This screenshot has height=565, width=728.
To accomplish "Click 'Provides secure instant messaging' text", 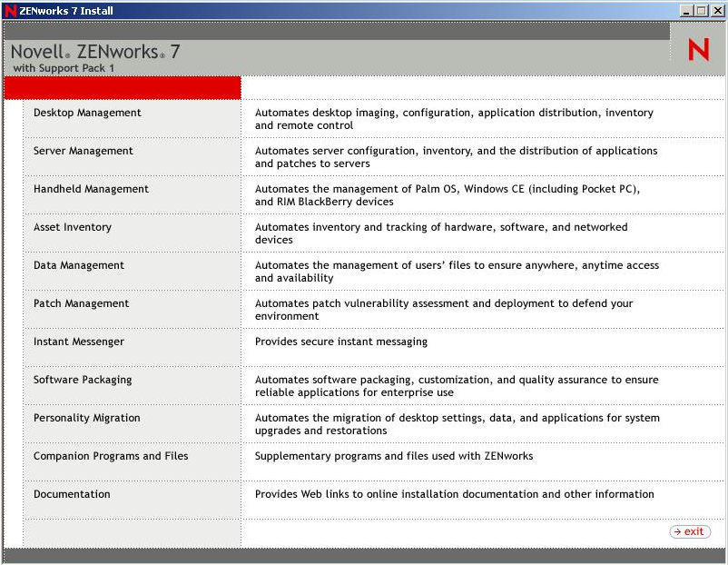I will [x=341, y=342].
